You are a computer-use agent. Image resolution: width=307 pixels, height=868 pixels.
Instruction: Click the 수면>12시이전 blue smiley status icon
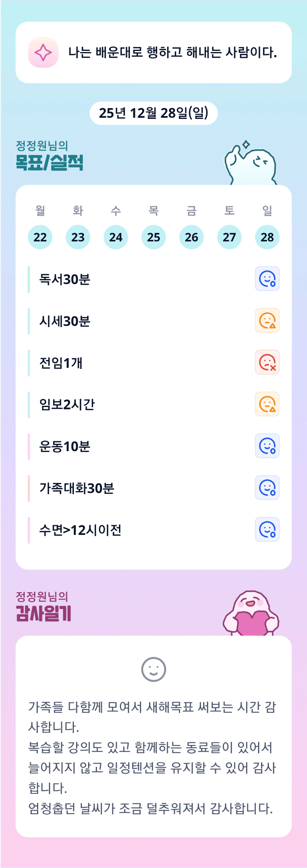[267, 529]
